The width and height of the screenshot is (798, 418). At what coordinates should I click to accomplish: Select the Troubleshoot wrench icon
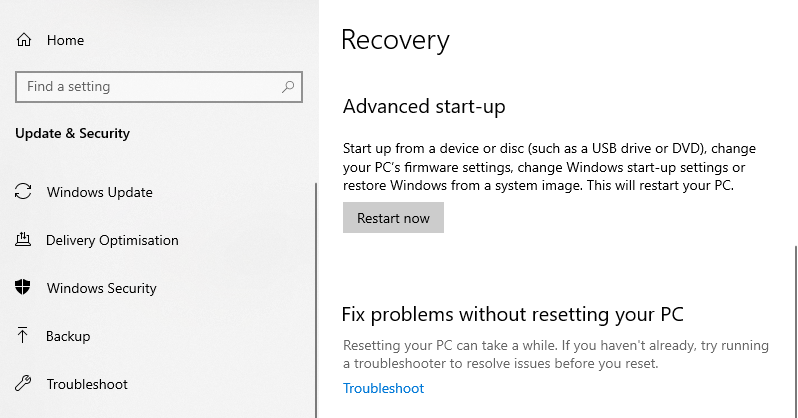tap(23, 383)
